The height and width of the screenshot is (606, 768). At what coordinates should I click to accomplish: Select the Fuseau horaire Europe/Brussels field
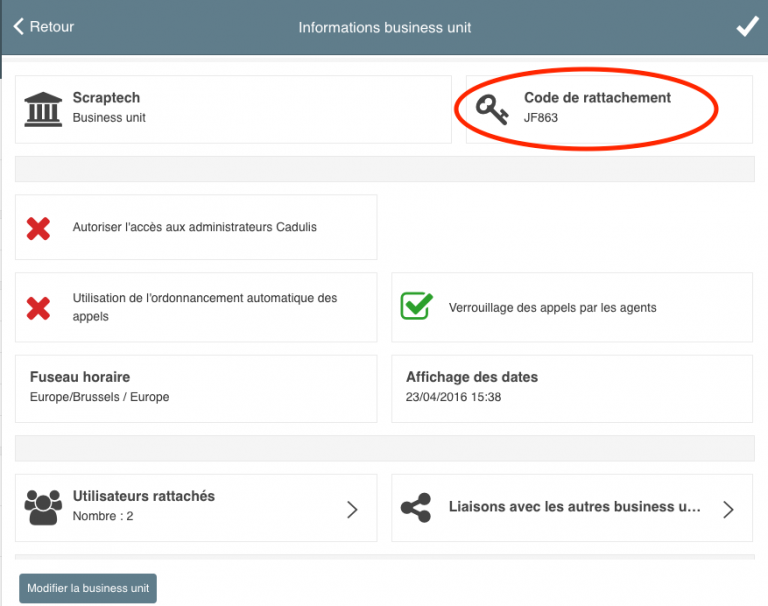click(196, 388)
